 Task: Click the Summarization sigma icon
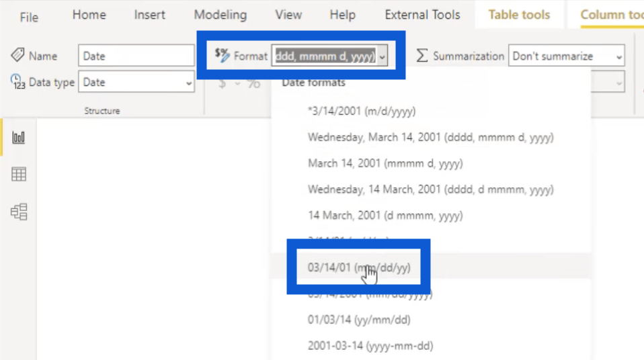pos(421,56)
